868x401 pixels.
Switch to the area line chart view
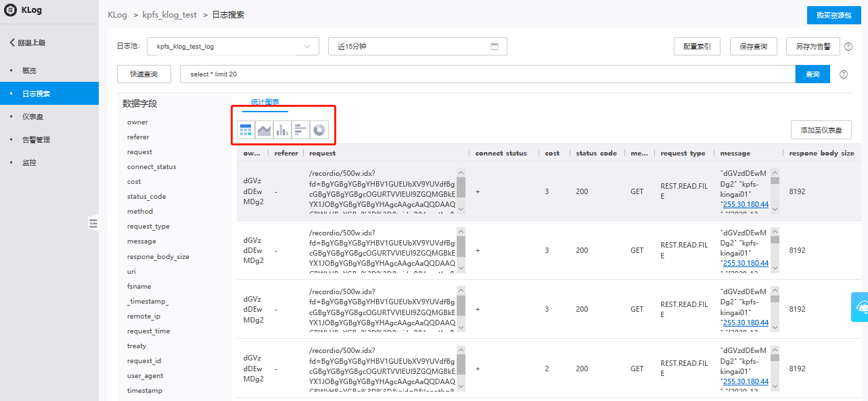tap(264, 130)
